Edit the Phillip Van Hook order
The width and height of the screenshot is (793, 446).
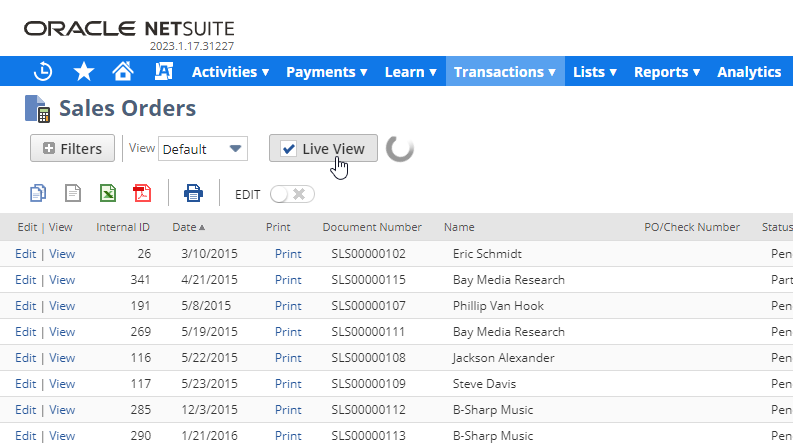pyautogui.click(x=25, y=306)
